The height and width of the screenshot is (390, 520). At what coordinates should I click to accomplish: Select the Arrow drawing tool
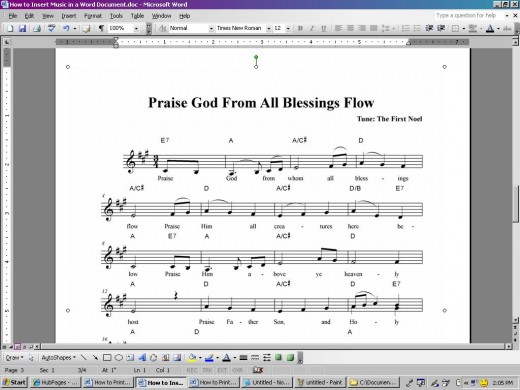tap(95, 358)
